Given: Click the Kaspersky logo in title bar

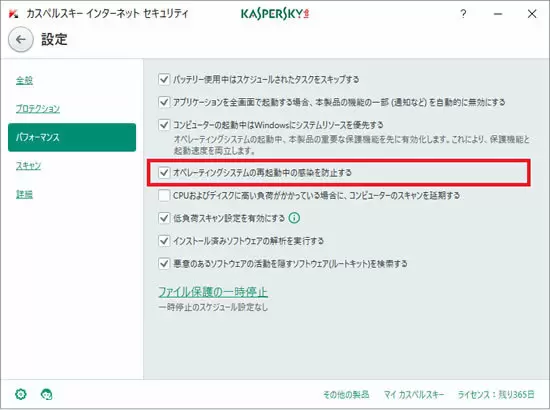Looking at the screenshot, I should pyautogui.click(x=275, y=14).
